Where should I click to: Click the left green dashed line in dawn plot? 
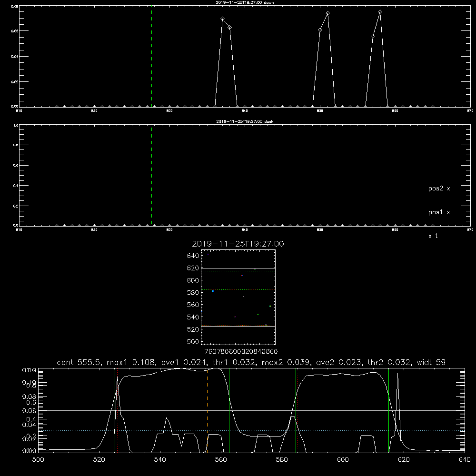(151, 57)
